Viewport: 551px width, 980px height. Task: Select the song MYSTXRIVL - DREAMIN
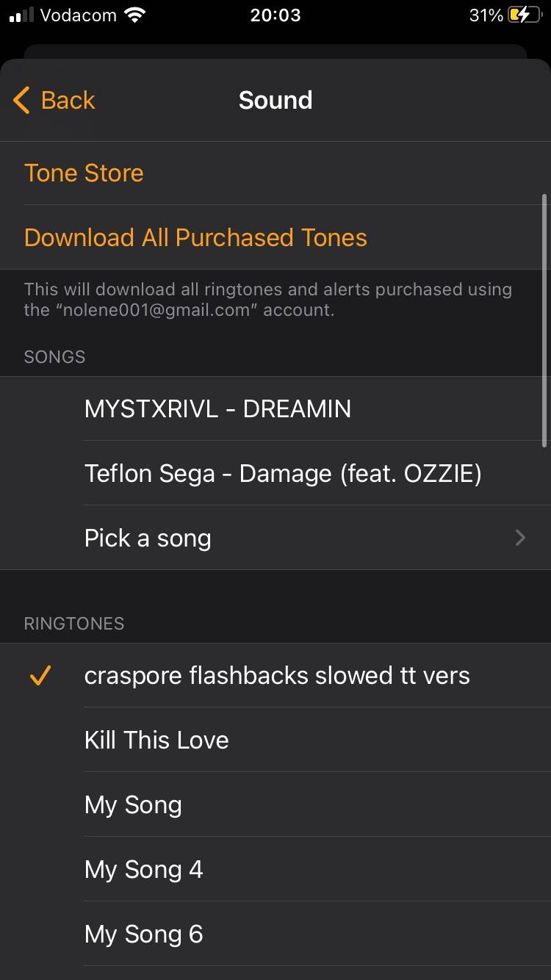(217, 408)
